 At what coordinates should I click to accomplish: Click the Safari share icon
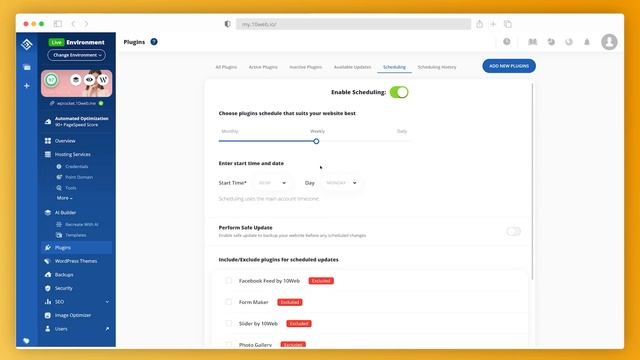tap(480, 24)
